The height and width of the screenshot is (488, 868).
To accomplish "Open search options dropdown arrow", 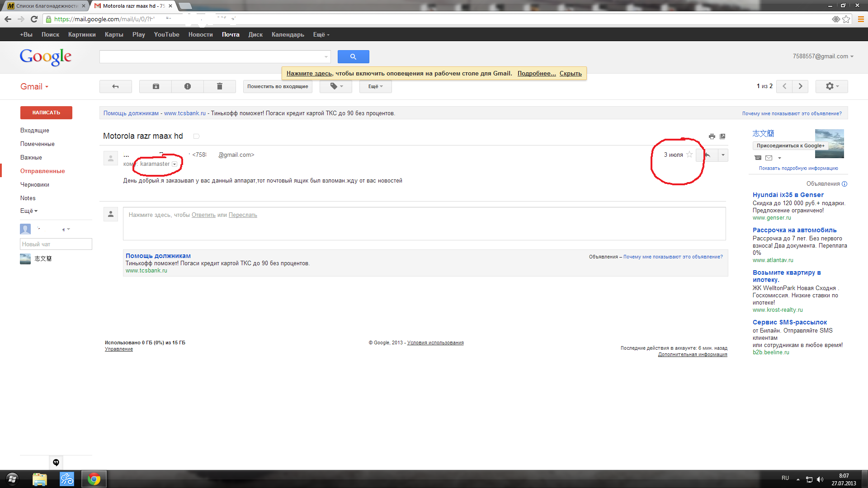I will (326, 57).
